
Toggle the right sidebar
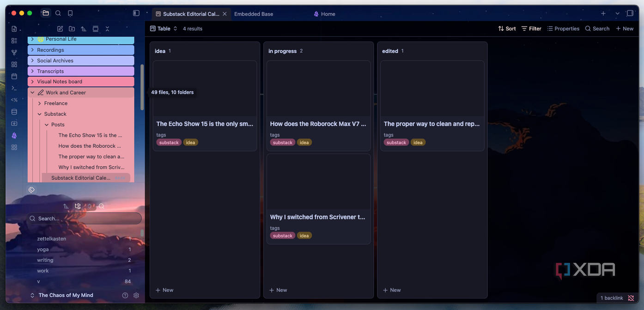630,13
